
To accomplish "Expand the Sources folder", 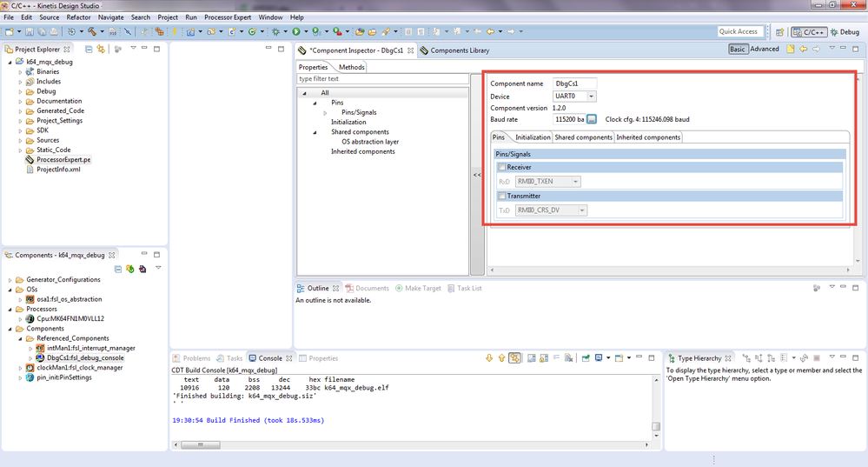I will 21,140.
